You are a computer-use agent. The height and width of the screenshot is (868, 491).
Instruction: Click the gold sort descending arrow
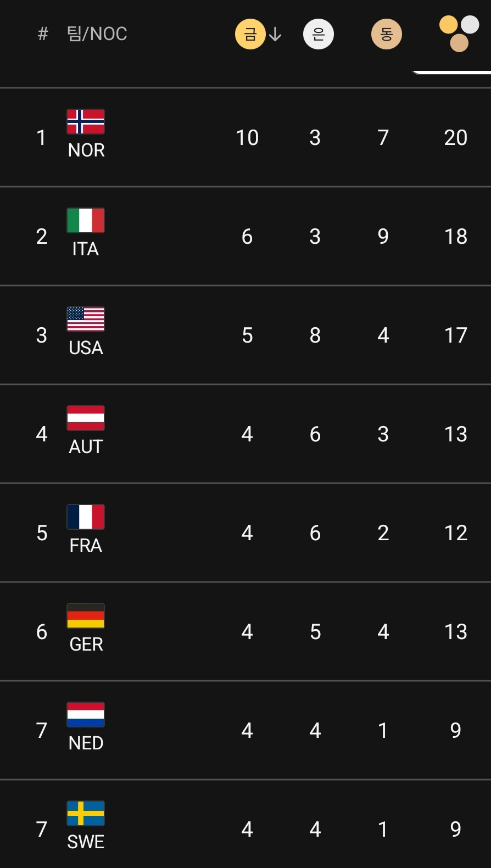click(275, 35)
